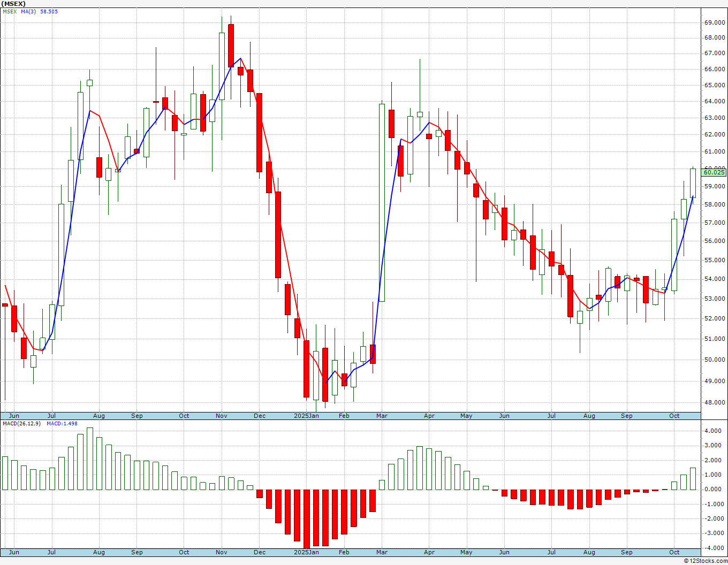The height and width of the screenshot is (565, 728).
Task: Select the 58.000 price axis label
Action: pyautogui.click(x=715, y=205)
